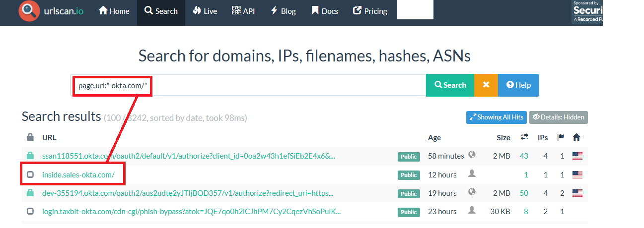Open the API page
644x228 pixels.
point(243,11)
